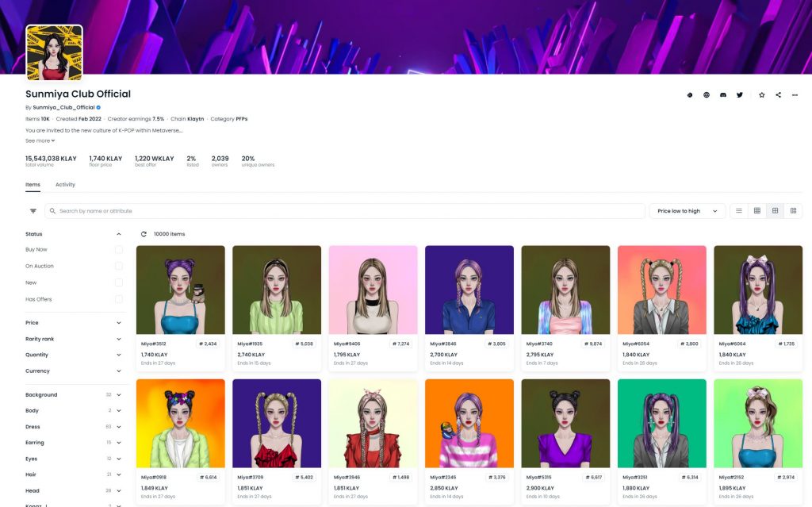Add collection to watchlist with star icon
Image resolution: width=812 pixels, height=507 pixels.
pos(762,95)
